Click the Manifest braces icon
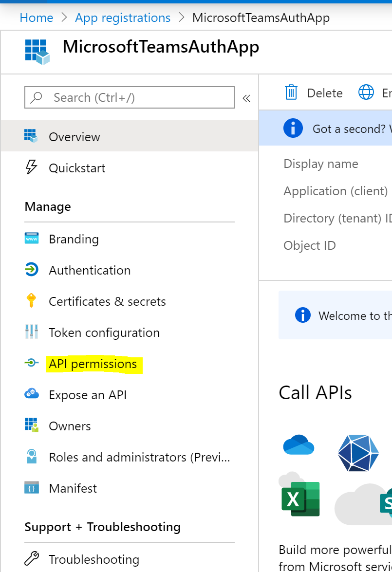Viewport: 392px width, 572px height. coord(31,488)
